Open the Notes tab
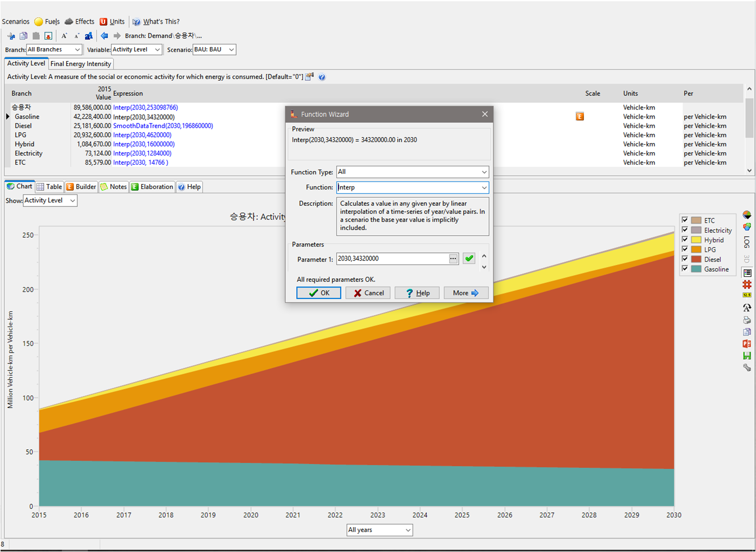 point(114,187)
